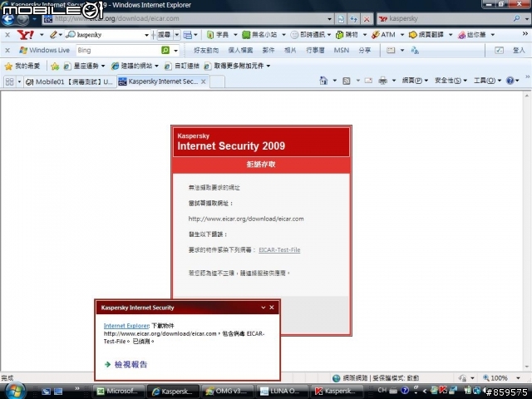This screenshot has width=532, height=399.
Task: Click the translate icon on the Windows Live toolbar
Action: click(x=415, y=51)
